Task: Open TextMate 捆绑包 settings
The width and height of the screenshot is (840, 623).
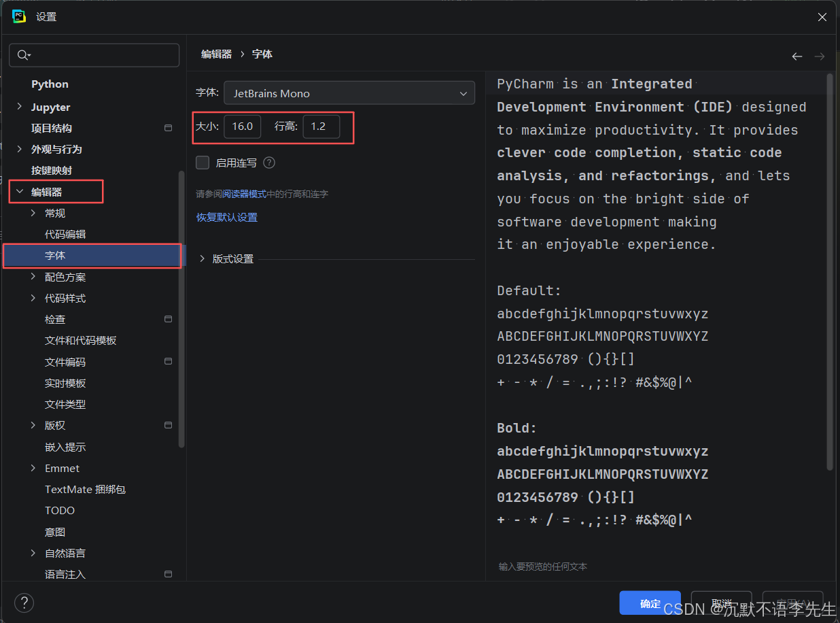Action: pos(85,489)
